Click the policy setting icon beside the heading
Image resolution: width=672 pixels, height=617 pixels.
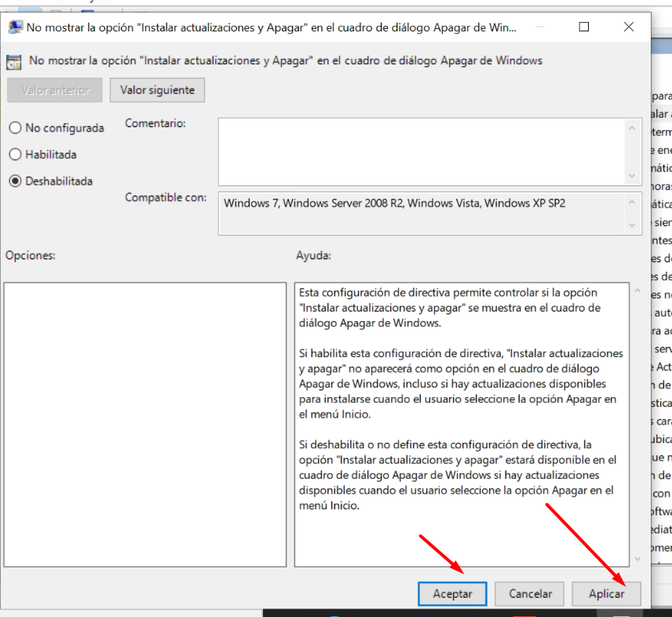[14, 60]
